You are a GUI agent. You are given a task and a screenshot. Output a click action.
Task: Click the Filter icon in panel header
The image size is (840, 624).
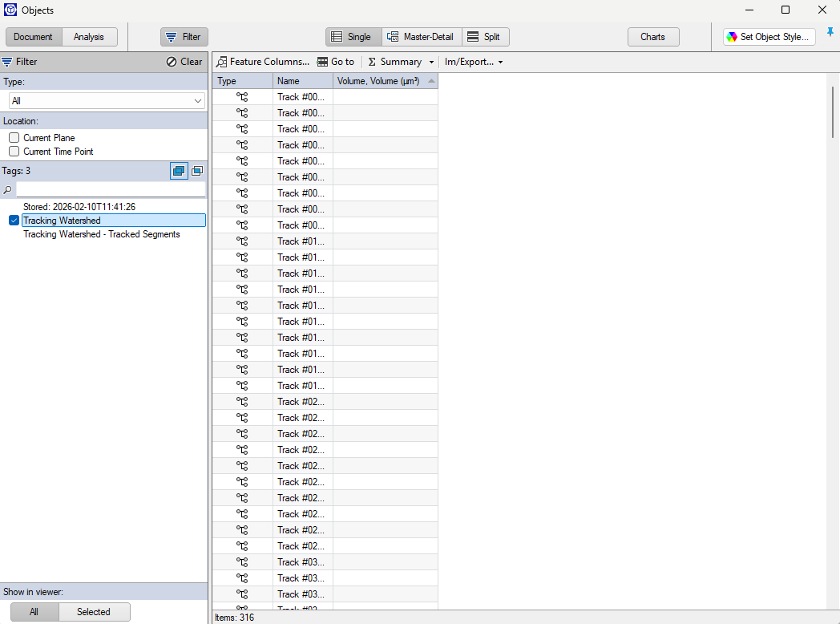click(8, 61)
